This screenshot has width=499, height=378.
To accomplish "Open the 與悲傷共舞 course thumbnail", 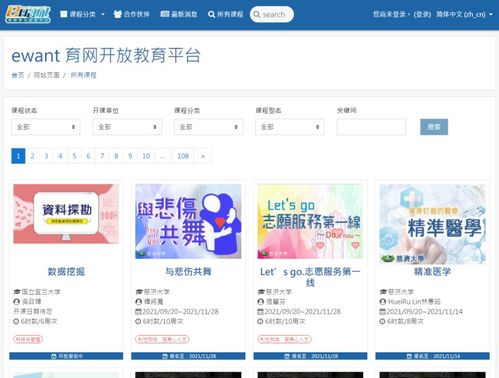I will click(x=188, y=221).
